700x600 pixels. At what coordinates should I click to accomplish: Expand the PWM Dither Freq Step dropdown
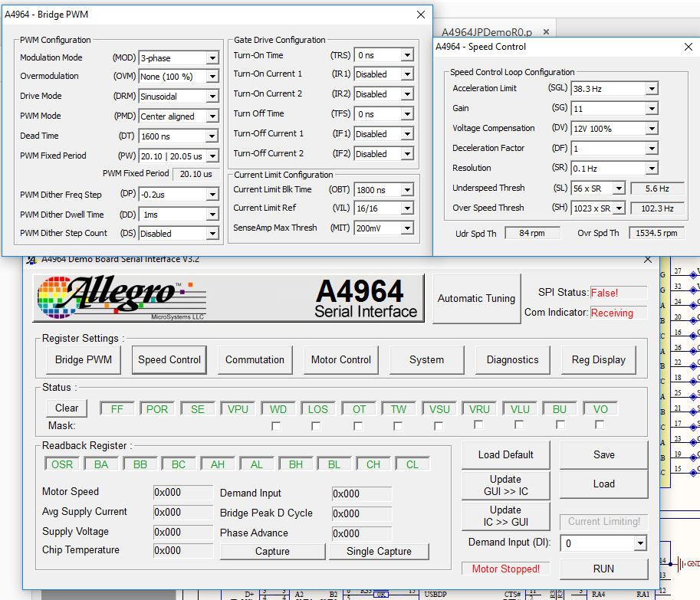213,195
